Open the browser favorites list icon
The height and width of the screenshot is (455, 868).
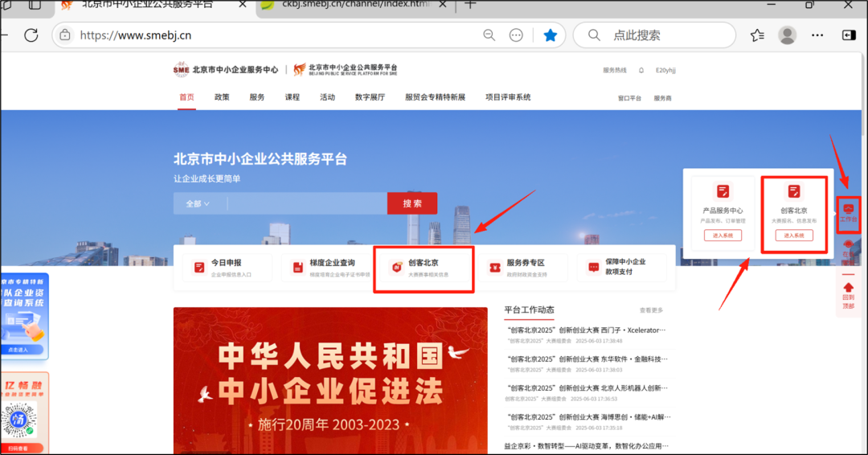[757, 35]
